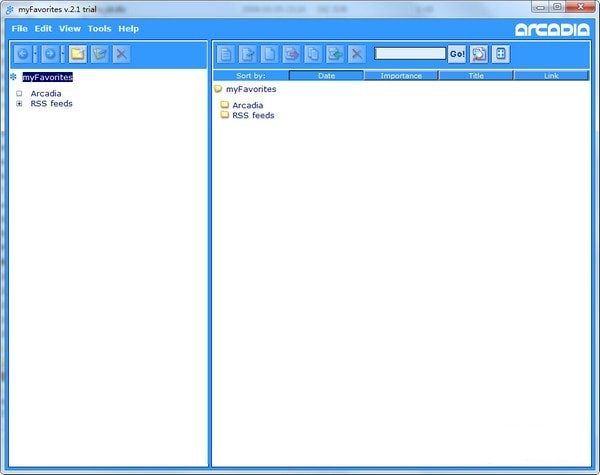Viewport: 600px width, 475px height.
Task: Click the Go! search button
Action: (457, 54)
